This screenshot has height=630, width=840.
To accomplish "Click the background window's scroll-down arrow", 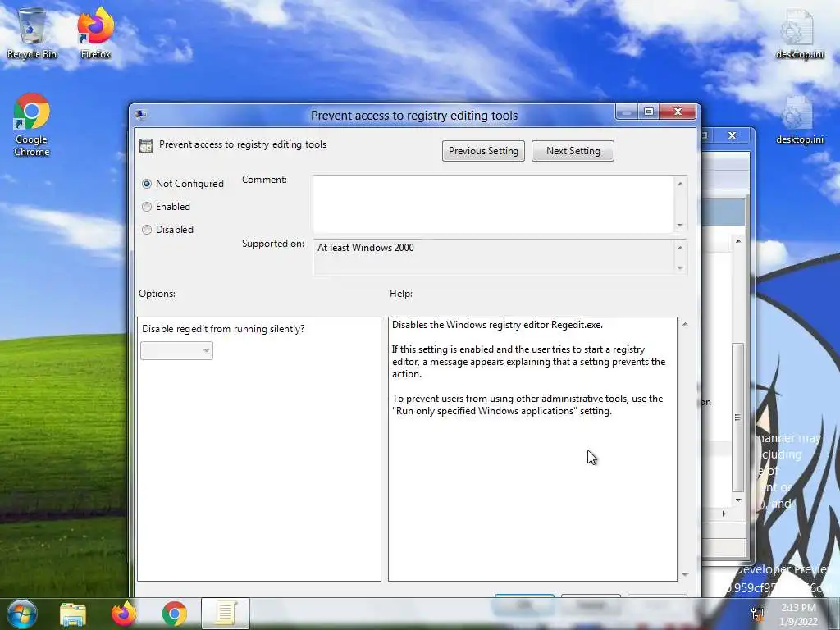I will point(738,500).
